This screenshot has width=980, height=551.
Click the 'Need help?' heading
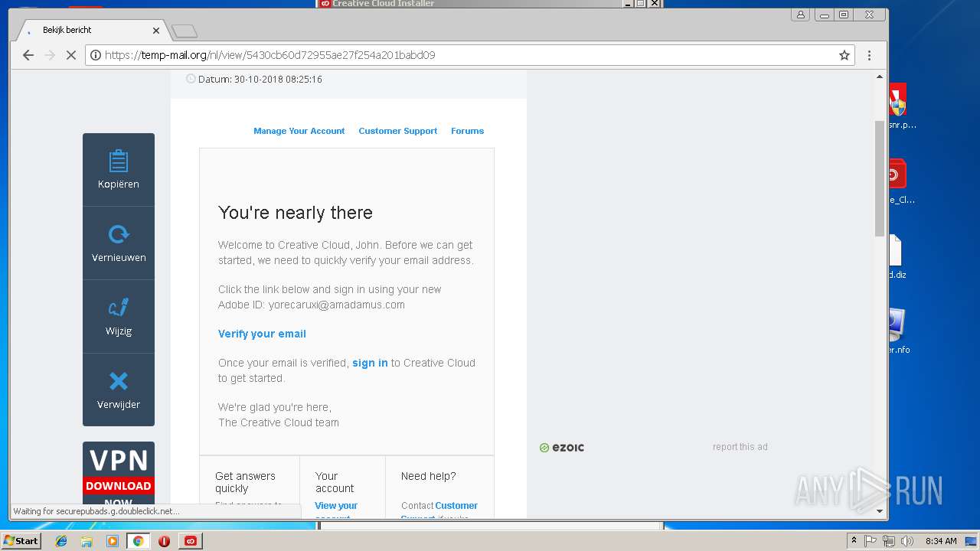point(429,476)
